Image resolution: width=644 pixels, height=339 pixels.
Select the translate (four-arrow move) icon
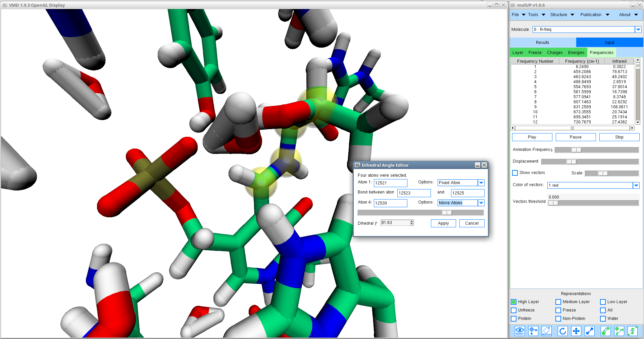[576, 331]
